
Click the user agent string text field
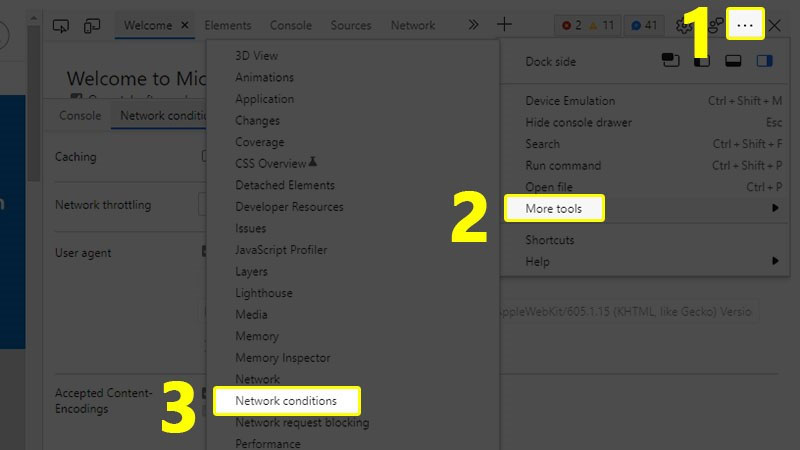625,312
